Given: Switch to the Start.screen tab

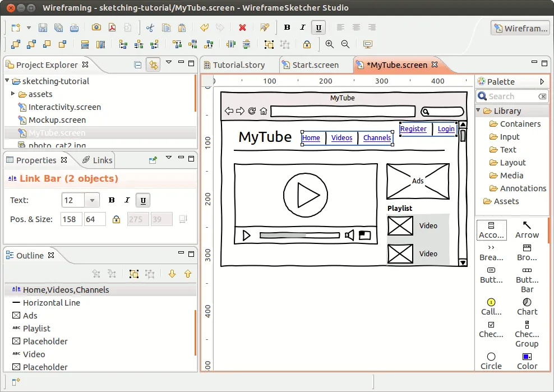Looking at the screenshot, I should 315,64.
